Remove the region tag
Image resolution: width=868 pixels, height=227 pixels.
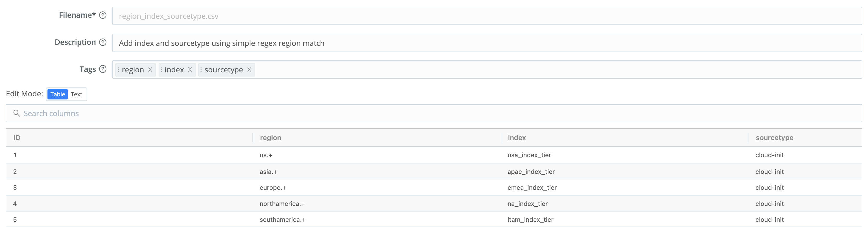click(x=150, y=70)
